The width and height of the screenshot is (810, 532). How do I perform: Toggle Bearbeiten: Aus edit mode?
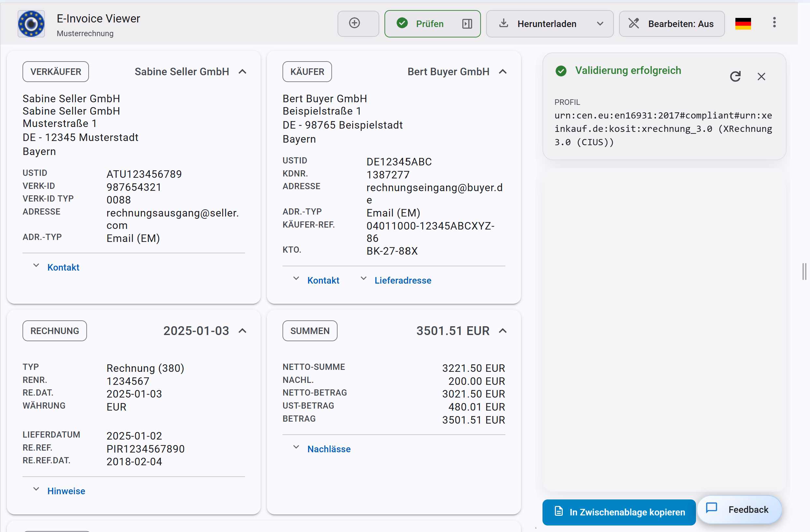tap(672, 23)
